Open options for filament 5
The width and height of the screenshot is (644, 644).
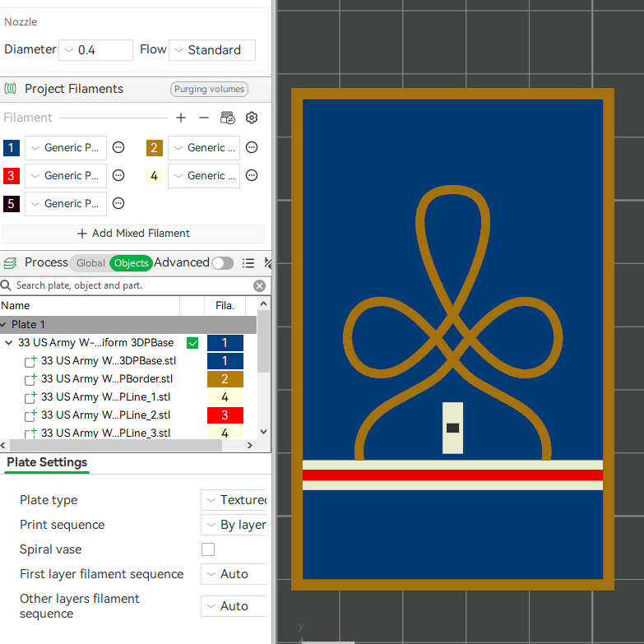(x=118, y=203)
